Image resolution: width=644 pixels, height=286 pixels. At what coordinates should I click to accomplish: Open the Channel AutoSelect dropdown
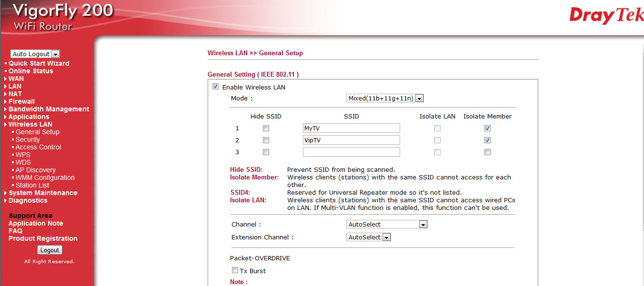pos(387,224)
